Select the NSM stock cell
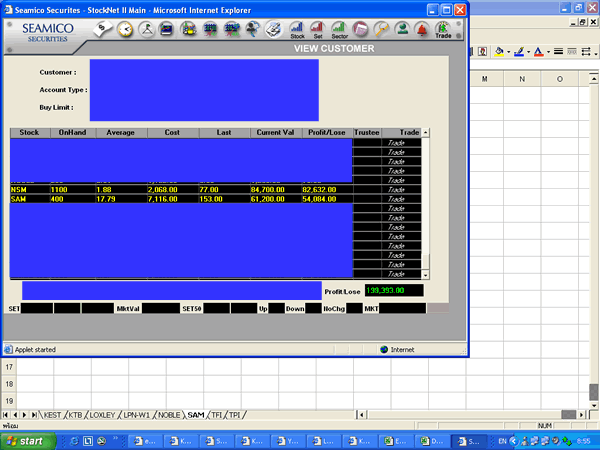 pos(30,190)
